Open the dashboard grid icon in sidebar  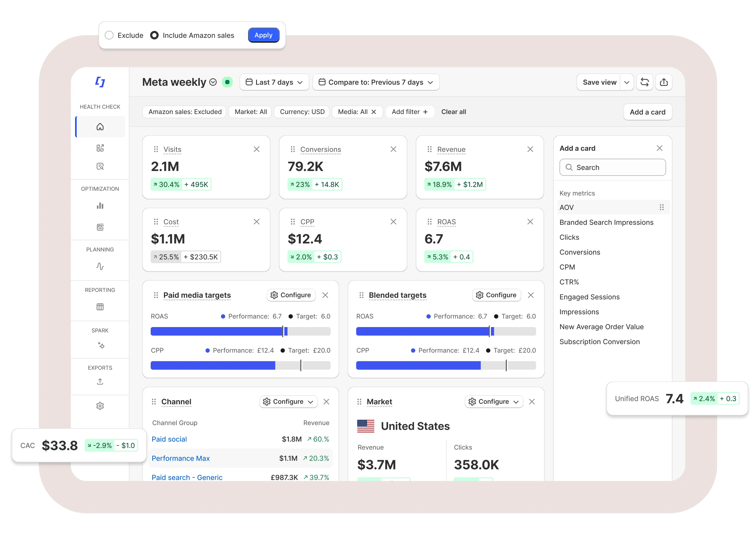coord(100,148)
